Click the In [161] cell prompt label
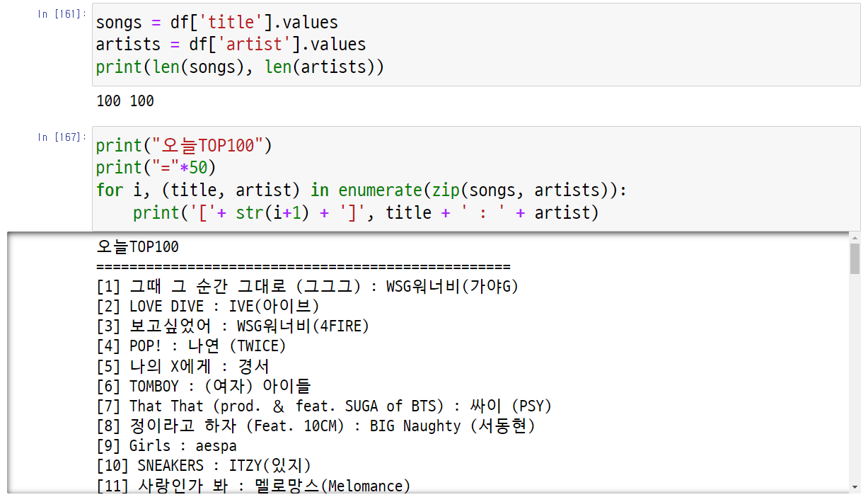The width and height of the screenshot is (868, 502). pyautogui.click(x=63, y=13)
